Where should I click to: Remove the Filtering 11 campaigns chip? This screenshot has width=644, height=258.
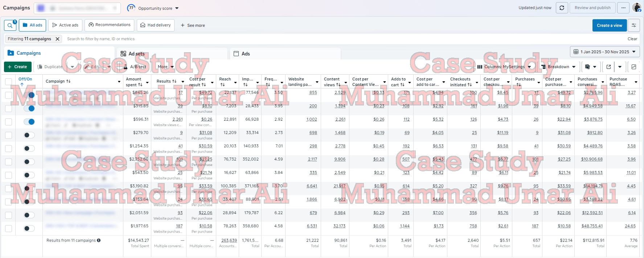[x=57, y=39]
